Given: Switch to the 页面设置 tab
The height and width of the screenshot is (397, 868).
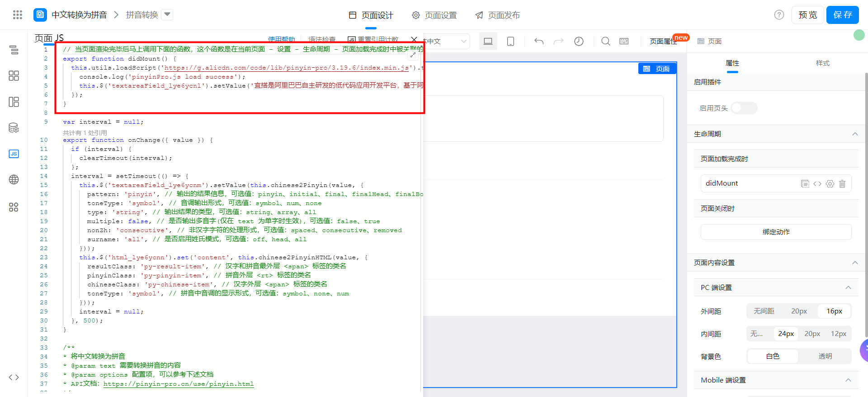Looking at the screenshot, I should pyautogui.click(x=434, y=15).
